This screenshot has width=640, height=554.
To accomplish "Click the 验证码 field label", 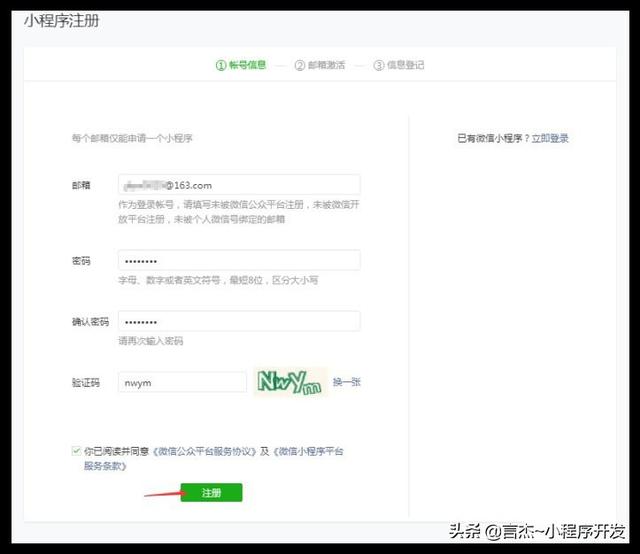I will pos(86,383).
